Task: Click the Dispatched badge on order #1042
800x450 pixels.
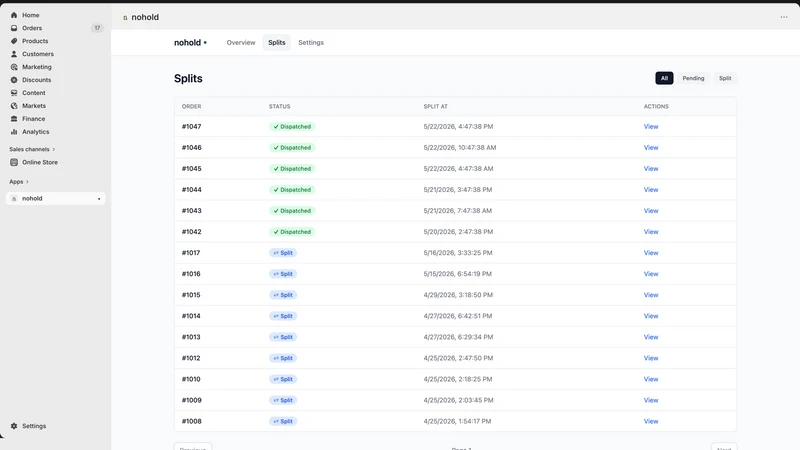Action: coord(292,232)
